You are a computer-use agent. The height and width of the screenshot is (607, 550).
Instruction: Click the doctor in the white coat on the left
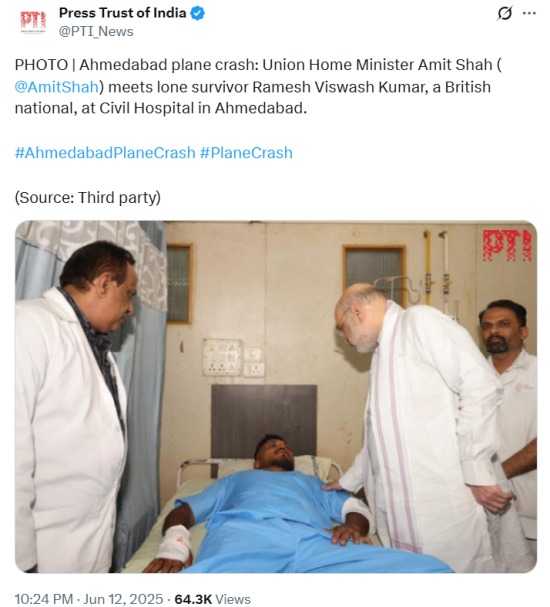pos(74,406)
